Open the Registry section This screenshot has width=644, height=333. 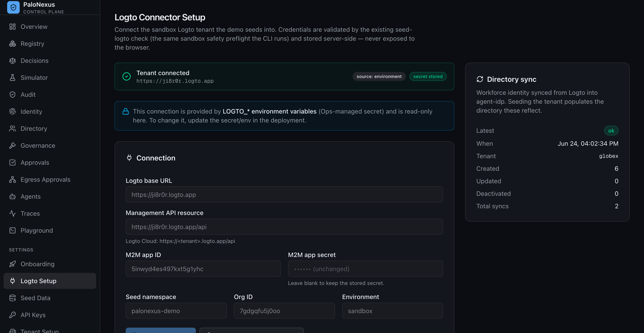[50, 44]
